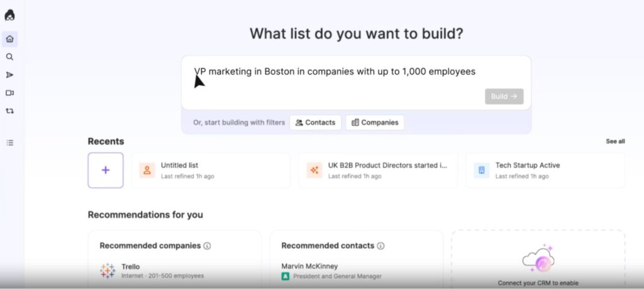Click the orange person icon of Untitled list
The width and height of the screenshot is (644, 289).
coord(147,170)
